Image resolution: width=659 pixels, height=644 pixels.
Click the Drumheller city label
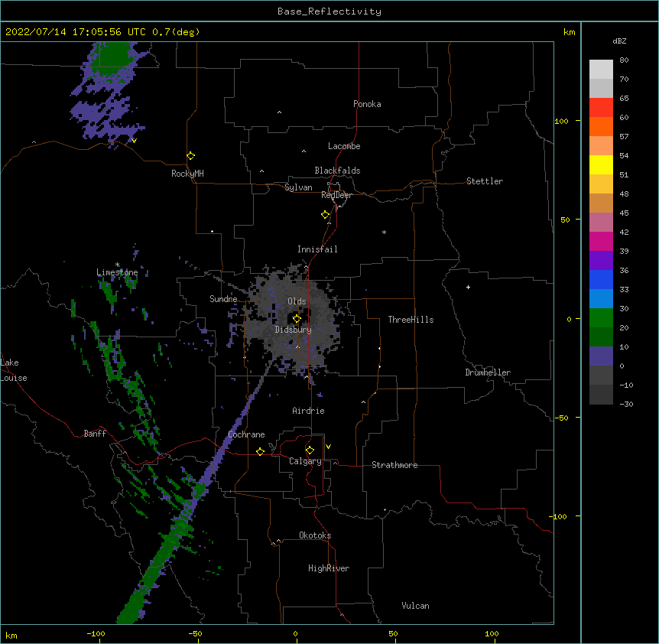488,372
